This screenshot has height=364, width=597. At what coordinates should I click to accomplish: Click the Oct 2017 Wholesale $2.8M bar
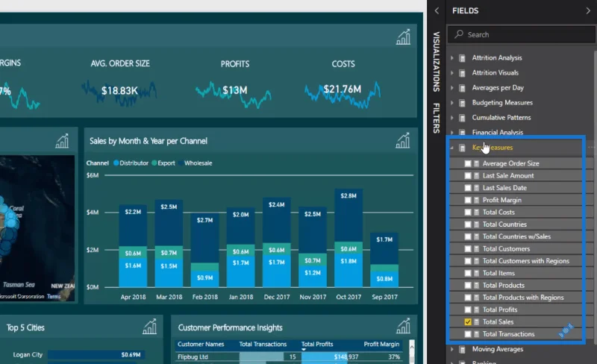click(348, 215)
